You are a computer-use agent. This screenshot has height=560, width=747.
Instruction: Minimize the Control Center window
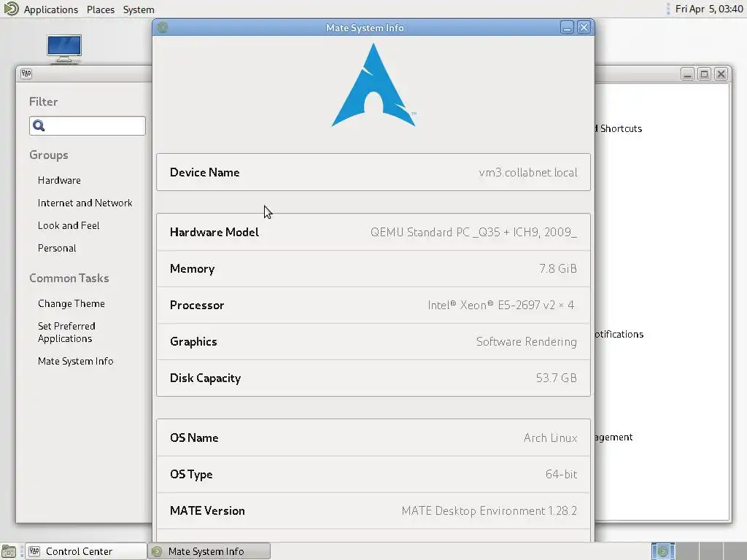pos(687,74)
